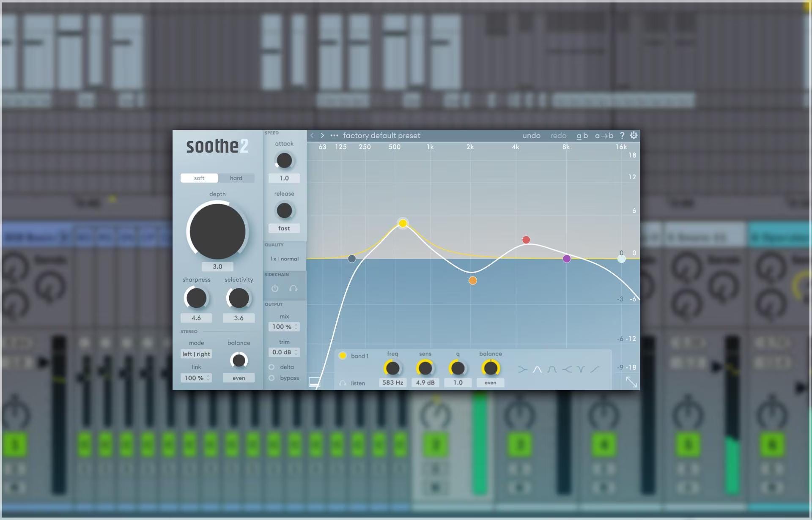Select the red band node

(526, 240)
